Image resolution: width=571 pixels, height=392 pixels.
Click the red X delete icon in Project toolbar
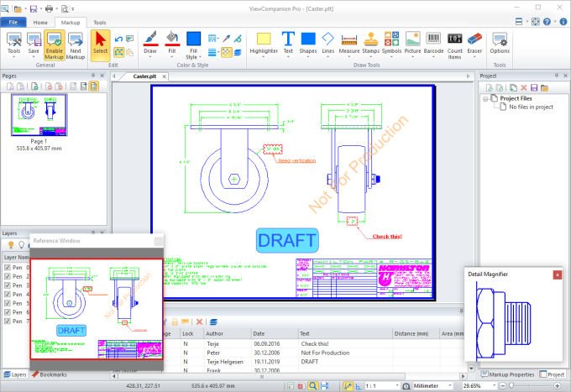[x=524, y=88]
